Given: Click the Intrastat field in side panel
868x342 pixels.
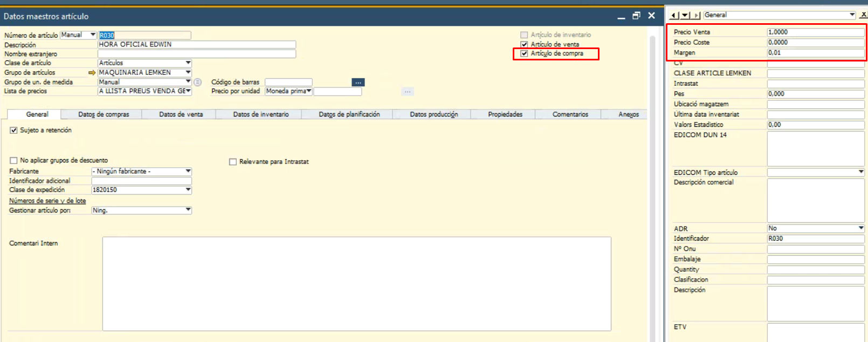Looking at the screenshot, I should (816, 84).
